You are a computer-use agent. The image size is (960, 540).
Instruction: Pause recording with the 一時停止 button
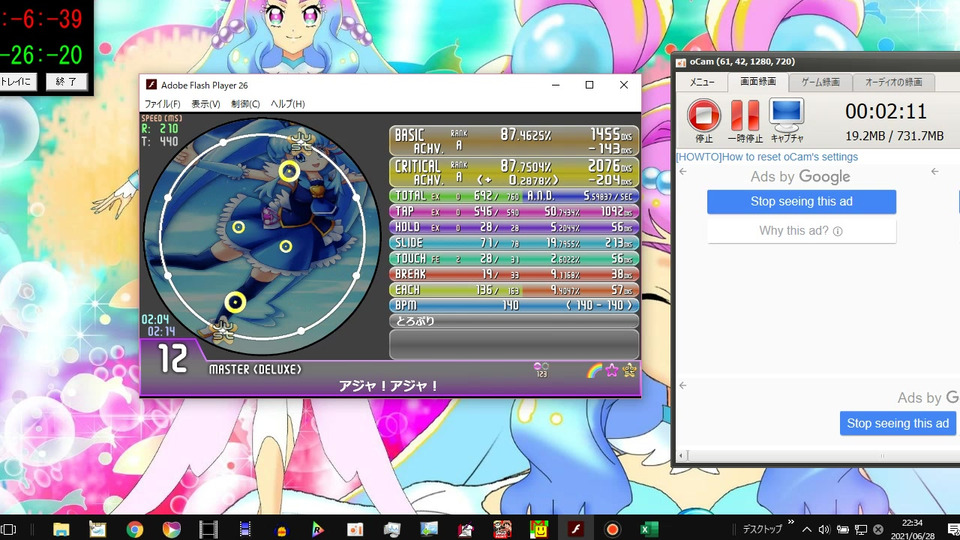click(745, 120)
